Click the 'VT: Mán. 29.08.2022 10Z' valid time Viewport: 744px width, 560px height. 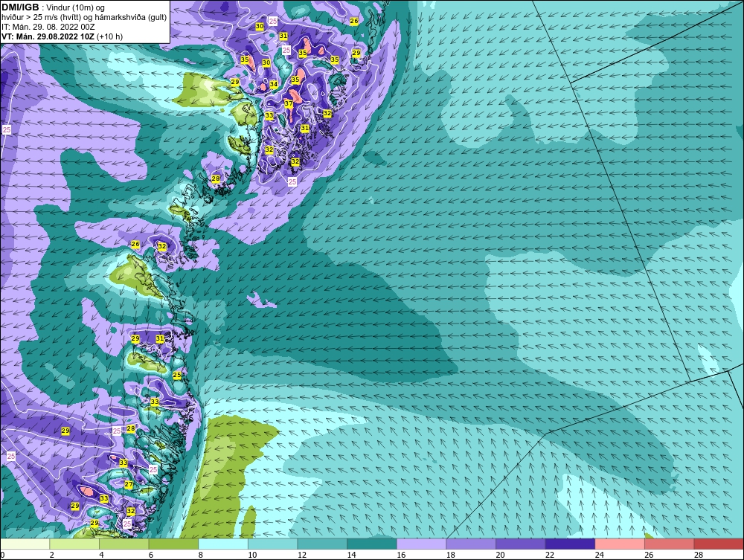[x=48, y=36]
